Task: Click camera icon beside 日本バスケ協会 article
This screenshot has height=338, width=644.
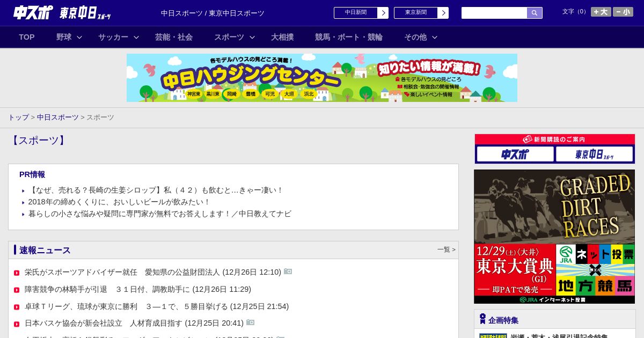Action: pos(251,322)
